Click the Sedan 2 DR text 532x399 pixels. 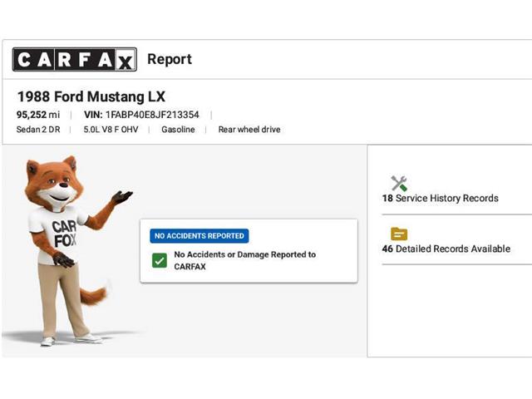tap(38, 130)
